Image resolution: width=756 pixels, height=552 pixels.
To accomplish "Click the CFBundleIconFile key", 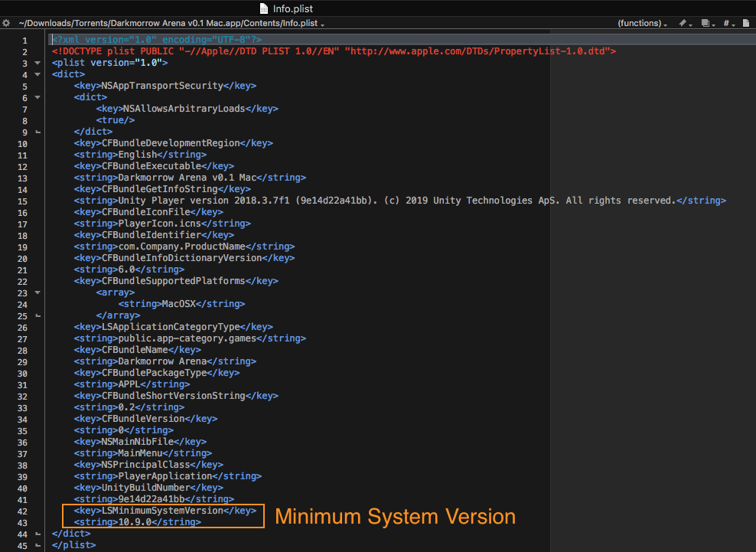I will pyautogui.click(x=148, y=212).
